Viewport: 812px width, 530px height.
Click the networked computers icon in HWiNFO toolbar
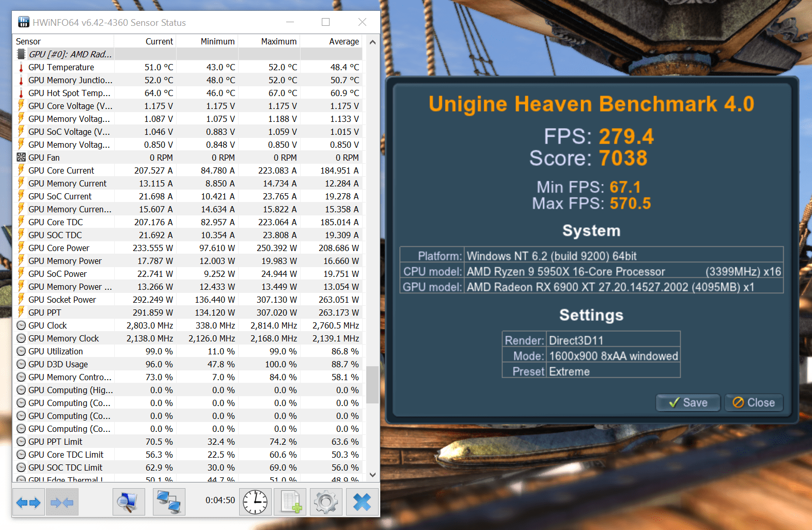pos(169,502)
